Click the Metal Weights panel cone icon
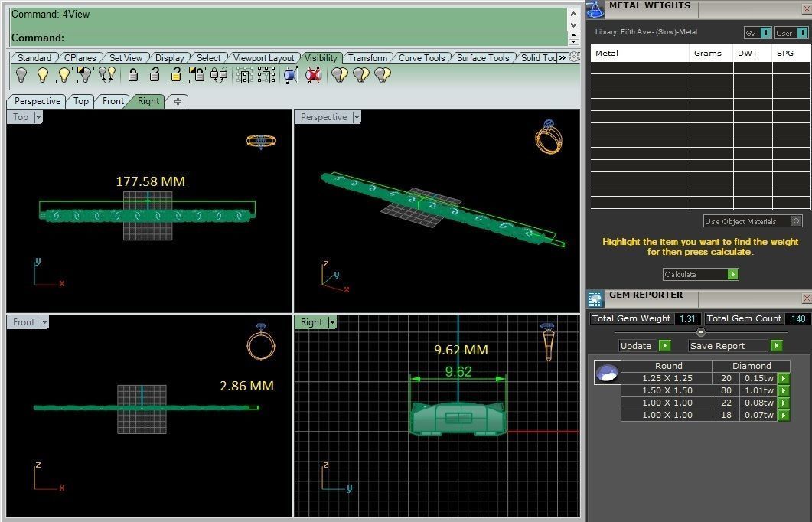 (x=595, y=9)
